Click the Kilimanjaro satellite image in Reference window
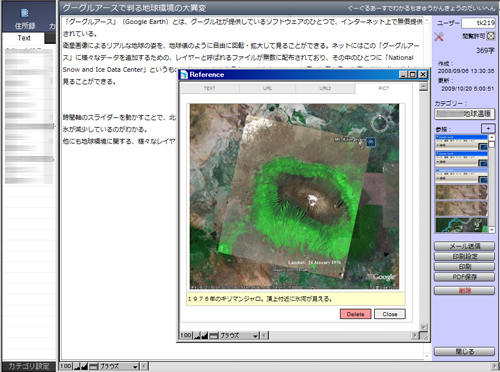Image resolution: width=500 pixels, height=372 pixels. click(294, 196)
